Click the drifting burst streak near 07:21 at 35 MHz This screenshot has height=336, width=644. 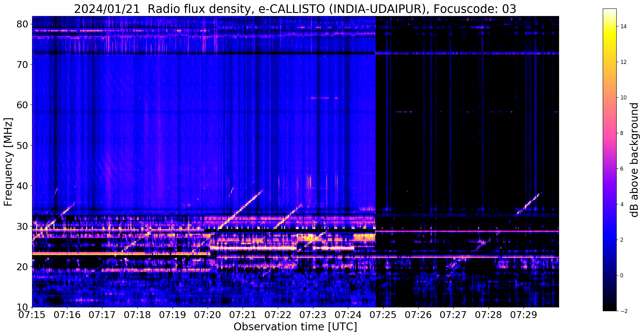(x=241, y=209)
